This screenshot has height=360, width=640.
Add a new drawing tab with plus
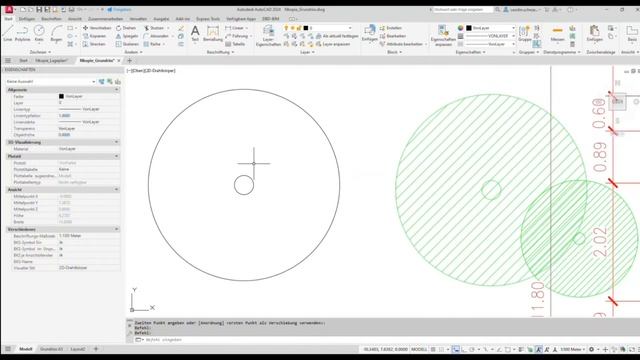129,61
